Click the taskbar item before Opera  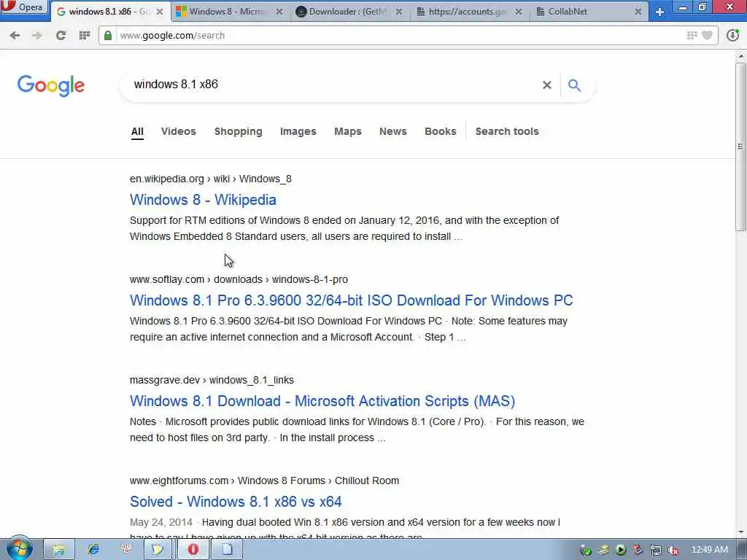(x=158, y=550)
